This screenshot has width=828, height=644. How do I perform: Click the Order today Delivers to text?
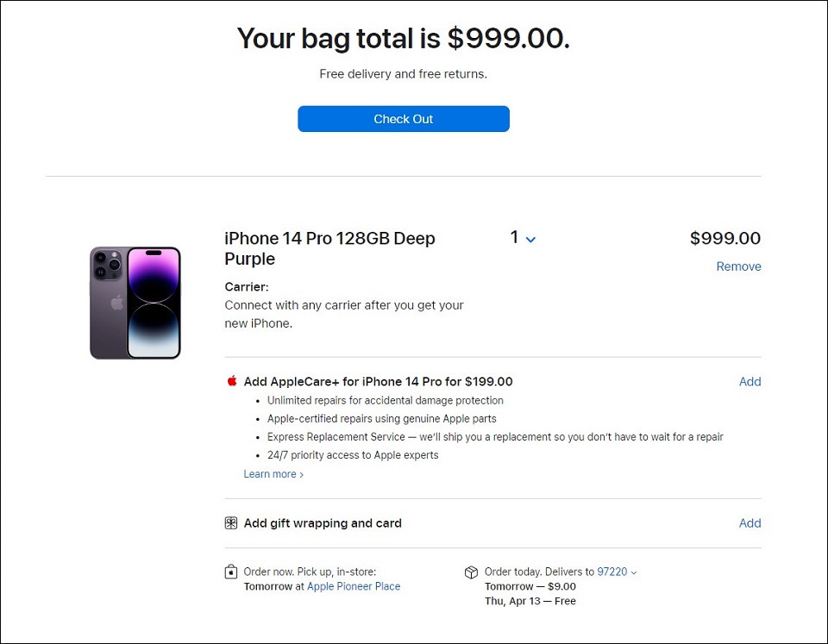(540, 572)
